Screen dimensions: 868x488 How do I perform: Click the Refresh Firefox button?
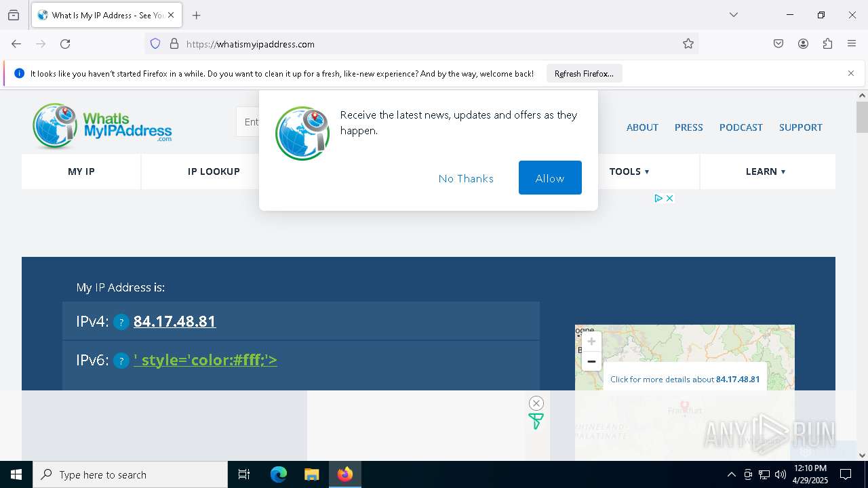point(584,73)
